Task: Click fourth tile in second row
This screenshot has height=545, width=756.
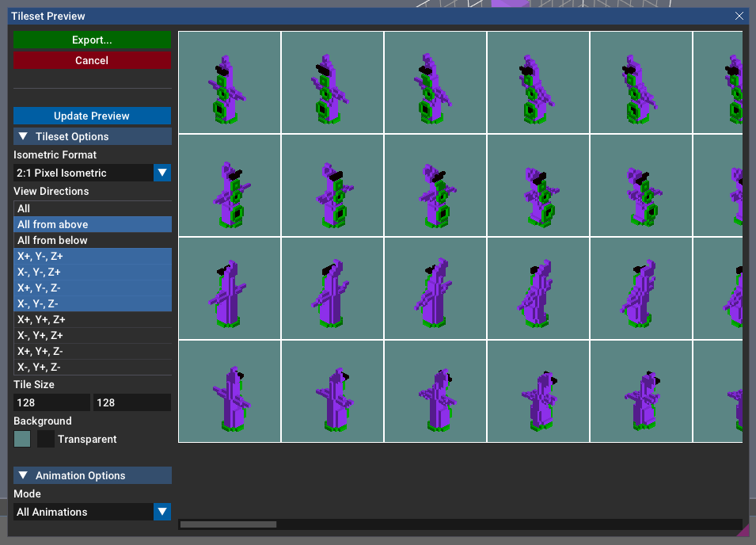Action: tap(538, 185)
